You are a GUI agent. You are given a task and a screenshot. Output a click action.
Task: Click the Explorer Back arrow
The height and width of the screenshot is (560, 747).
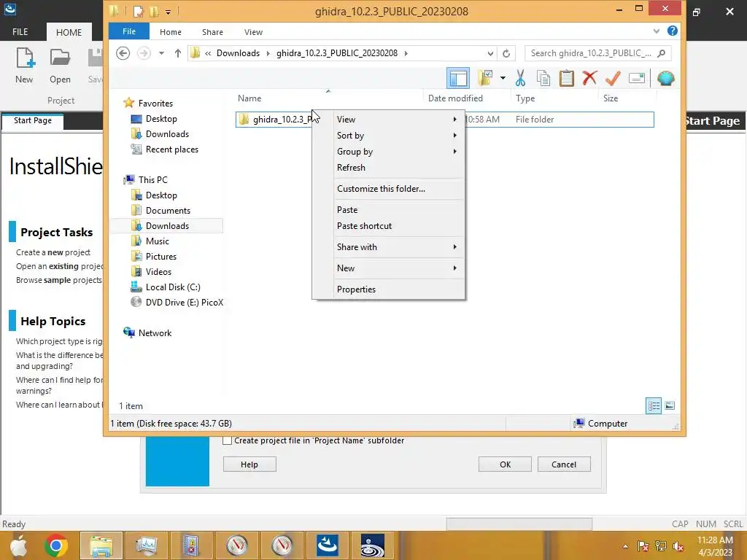(123, 53)
